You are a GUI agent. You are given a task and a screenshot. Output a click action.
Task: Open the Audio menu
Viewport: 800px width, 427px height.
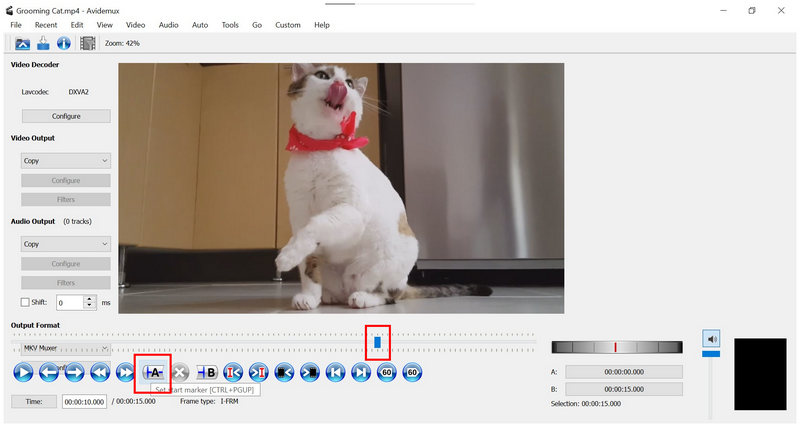pyautogui.click(x=168, y=24)
